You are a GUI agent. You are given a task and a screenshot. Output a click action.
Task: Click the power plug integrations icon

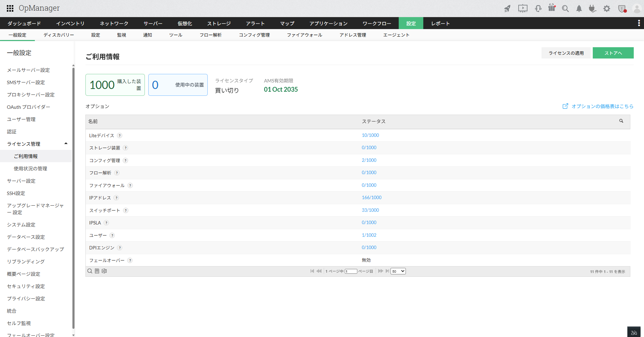pos(592,9)
